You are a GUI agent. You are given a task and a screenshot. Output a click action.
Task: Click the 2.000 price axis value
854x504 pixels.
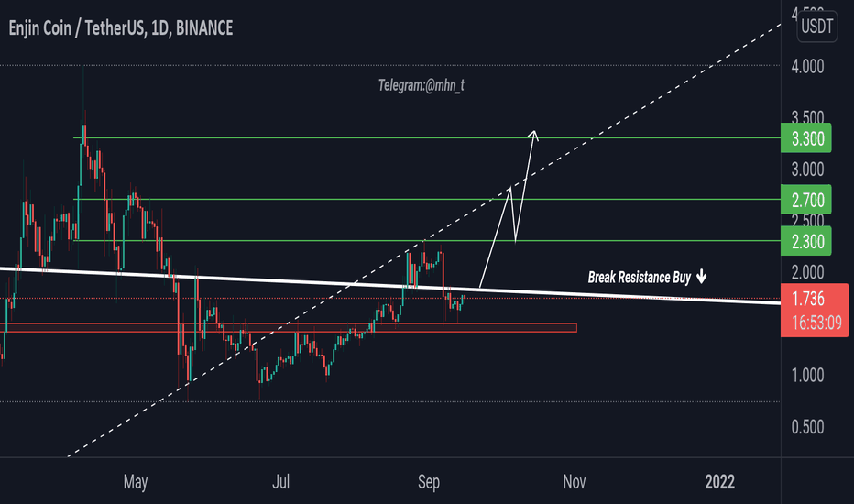(807, 272)
